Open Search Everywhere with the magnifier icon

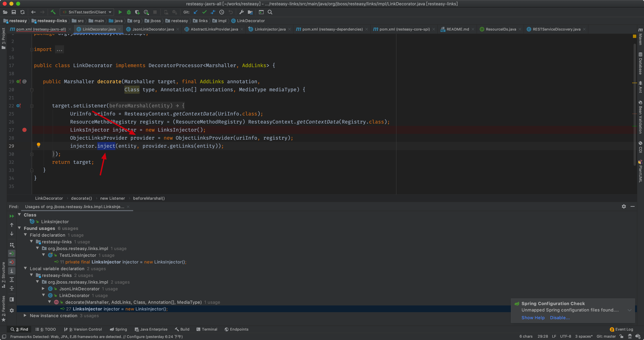click(x=270, y=12)
